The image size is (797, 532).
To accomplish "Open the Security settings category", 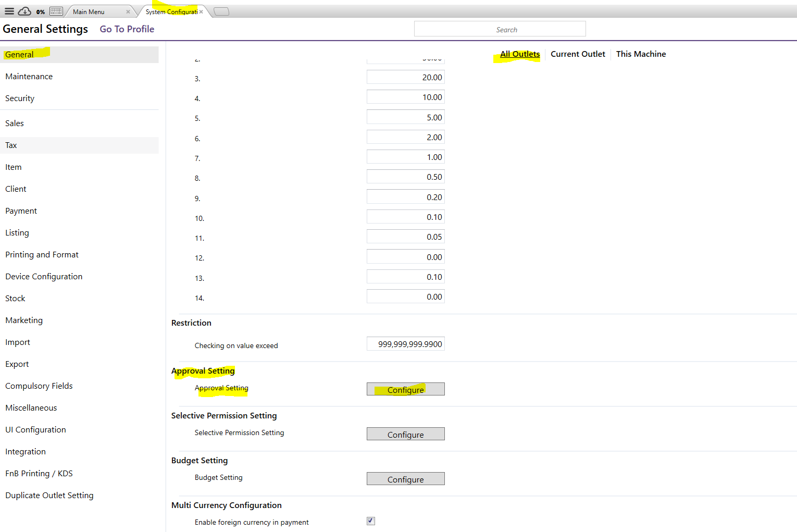I will [x=20, y=98].
